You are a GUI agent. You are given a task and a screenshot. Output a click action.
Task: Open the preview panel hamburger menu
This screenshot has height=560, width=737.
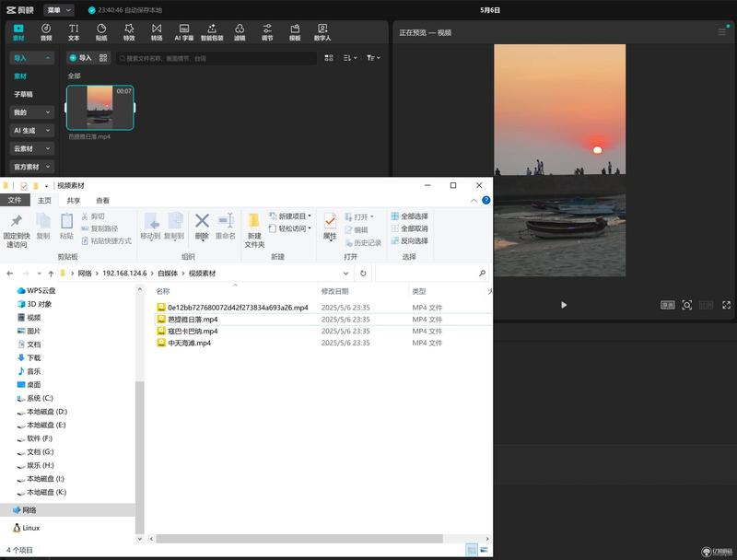[722, 32]
